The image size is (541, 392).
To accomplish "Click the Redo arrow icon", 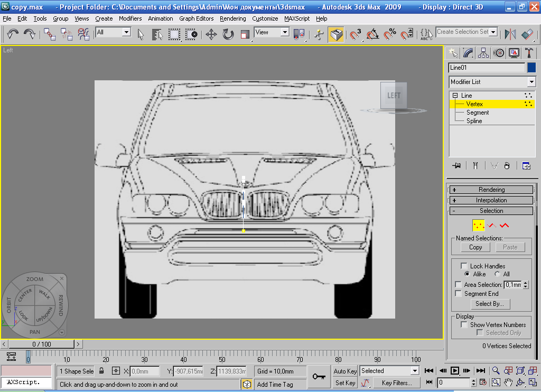I will (x=30, y=34).
